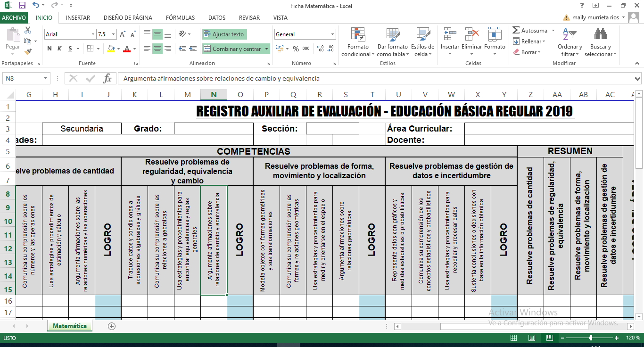Undo the last action in quick access toolbar
644x347 pixels.
(x=36, y=6)
